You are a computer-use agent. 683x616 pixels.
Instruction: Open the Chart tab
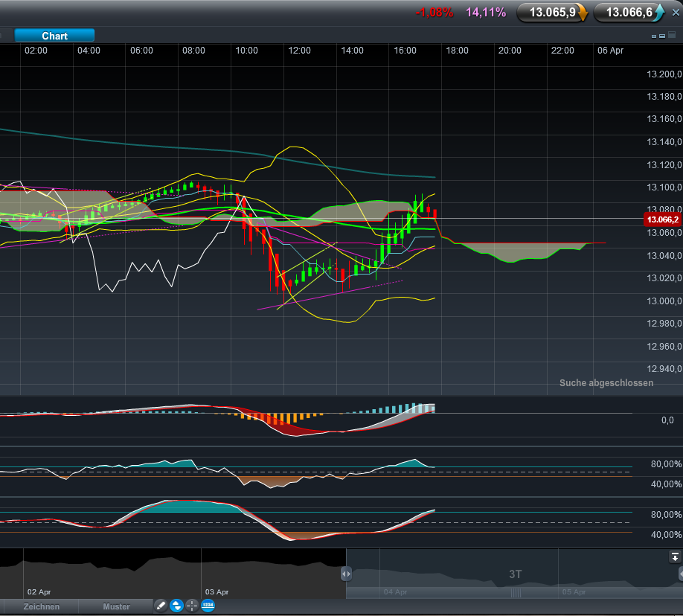tap(54, 36)
